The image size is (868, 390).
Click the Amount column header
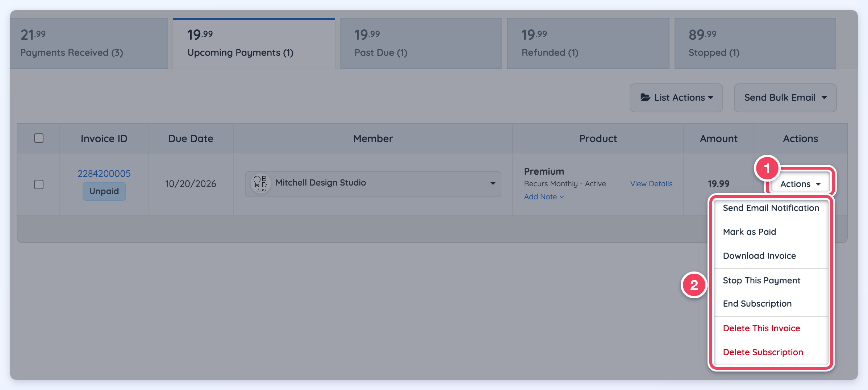[719, 138]
